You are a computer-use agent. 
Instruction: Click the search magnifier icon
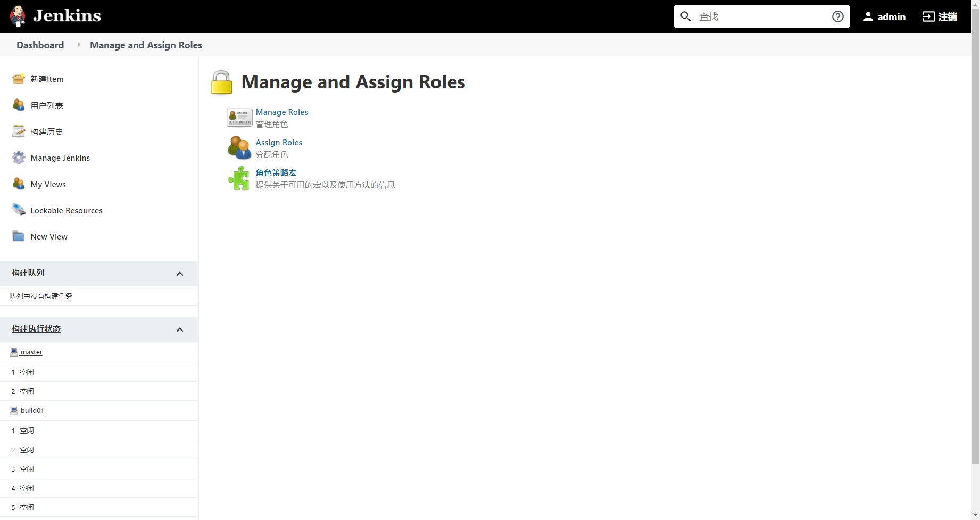coord(686,16)
